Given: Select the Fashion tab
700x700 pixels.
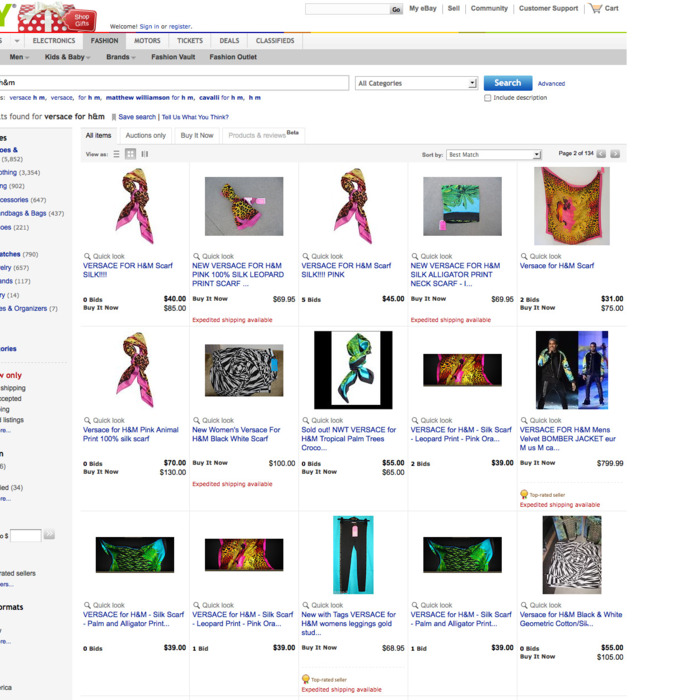Looking at the screenshot, I should click(104, 41).
